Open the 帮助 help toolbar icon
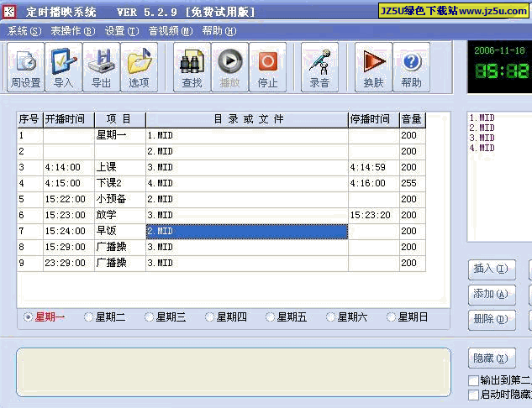Viewport: 532px width, 408px height. click(412, 67)
